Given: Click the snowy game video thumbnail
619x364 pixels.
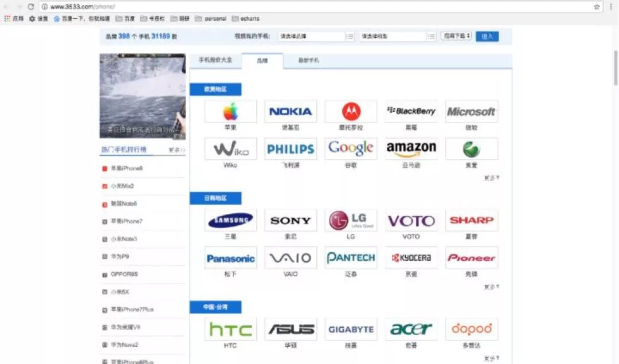Looking at the screenshot, I should coord(143,96).
